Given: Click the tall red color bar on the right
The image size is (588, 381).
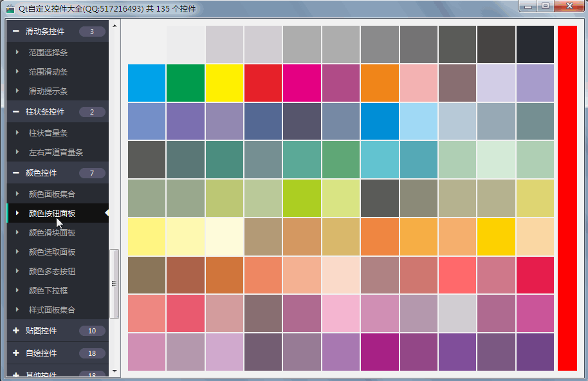Looking at the screenshot, I should coord(567,198).
